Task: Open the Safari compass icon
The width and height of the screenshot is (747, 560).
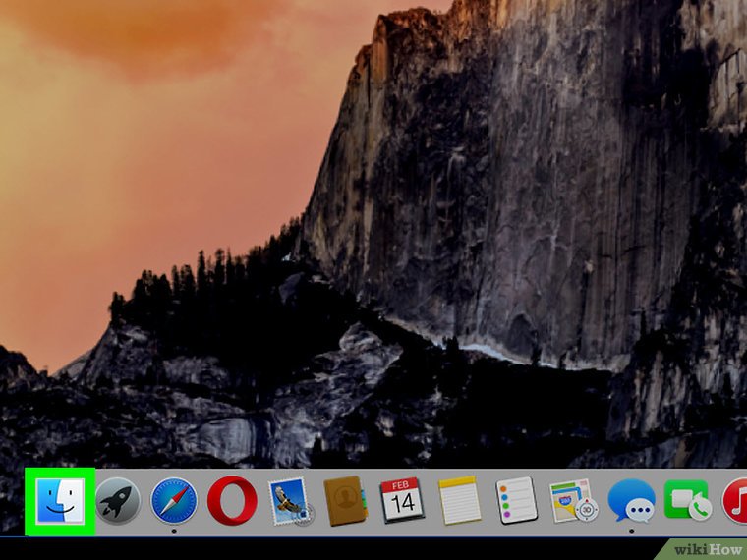Action: (174, 503)
